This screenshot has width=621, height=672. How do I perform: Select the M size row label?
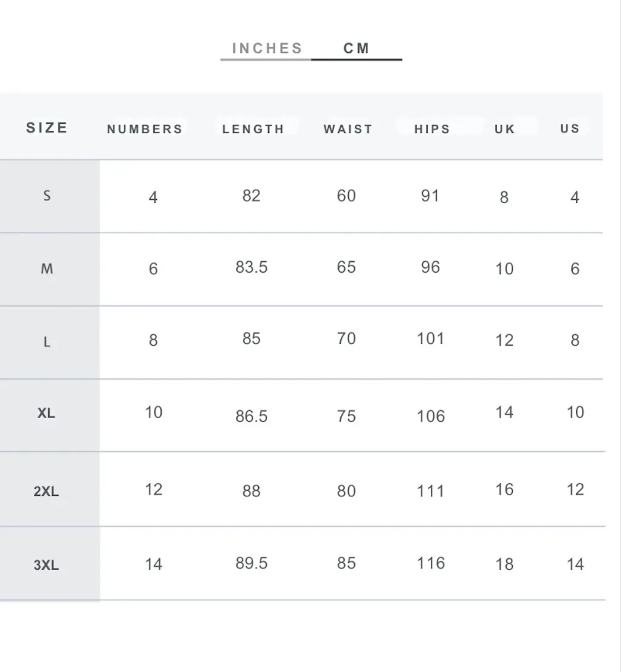(x=47, y=269)
